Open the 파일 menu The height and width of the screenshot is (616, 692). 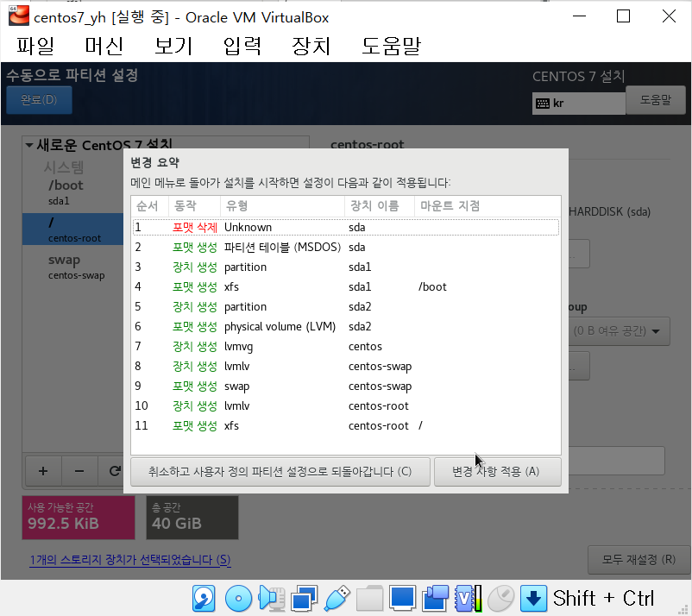(35, 46)
